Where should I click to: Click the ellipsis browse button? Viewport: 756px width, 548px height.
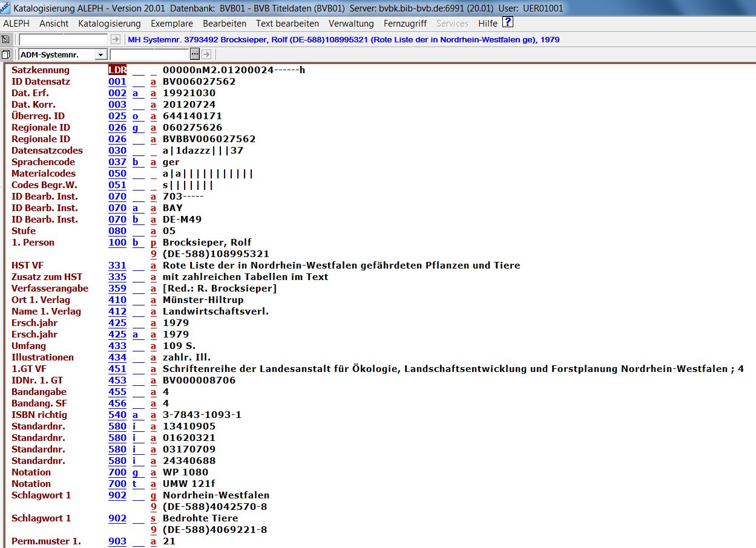pos(195,54)
